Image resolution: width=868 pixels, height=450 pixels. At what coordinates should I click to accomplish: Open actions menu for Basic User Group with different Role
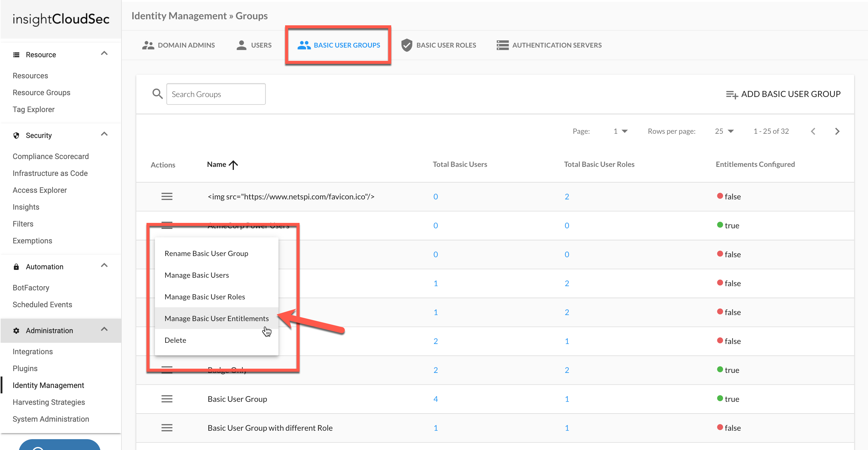pyautogui.click(x=167, y=428)
